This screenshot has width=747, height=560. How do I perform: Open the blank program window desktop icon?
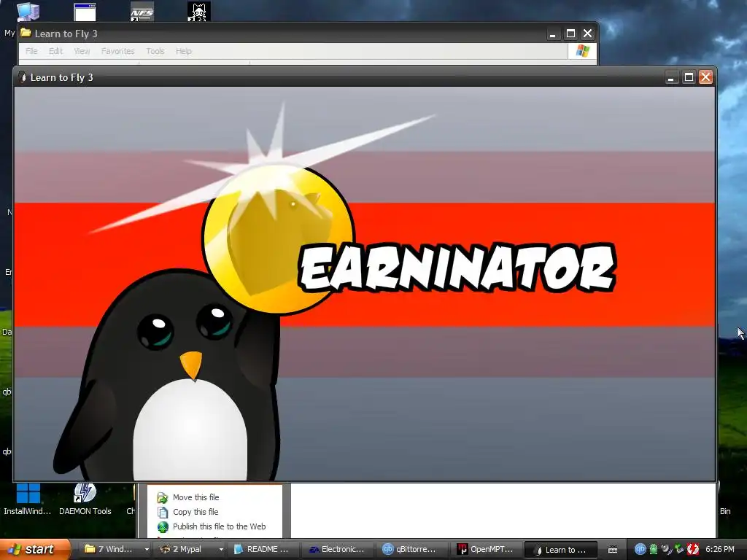click(x=85, y=12)
